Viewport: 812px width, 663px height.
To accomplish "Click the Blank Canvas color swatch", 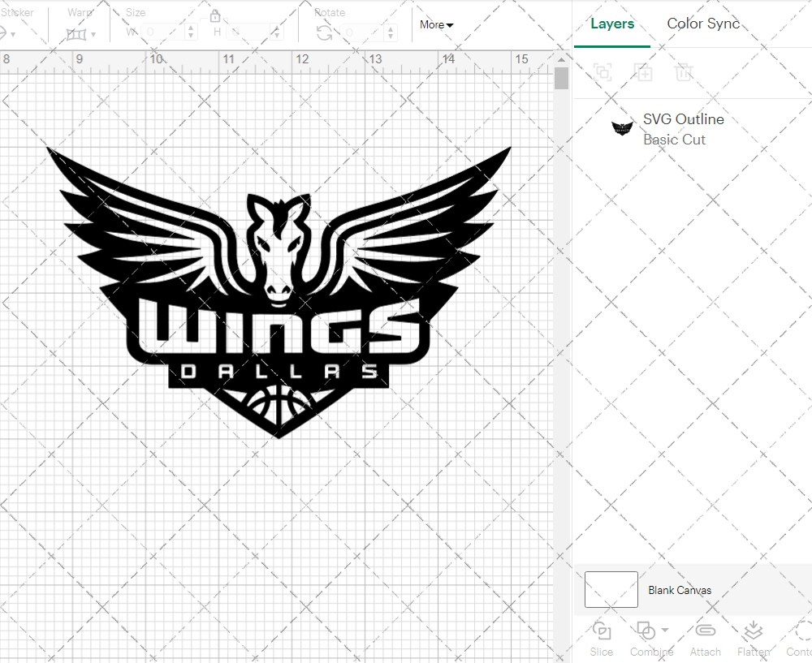I will coord(611,590).
